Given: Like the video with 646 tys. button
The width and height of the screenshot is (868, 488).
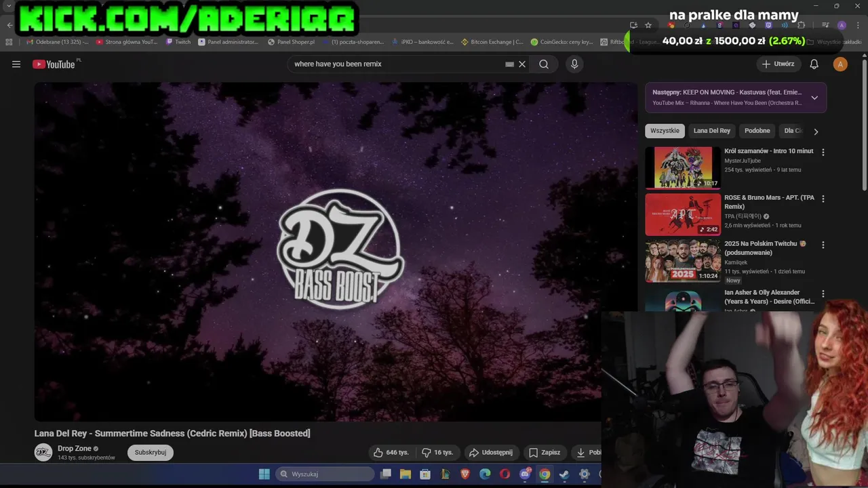Looking at the screenshot, I should coord(391,452).
